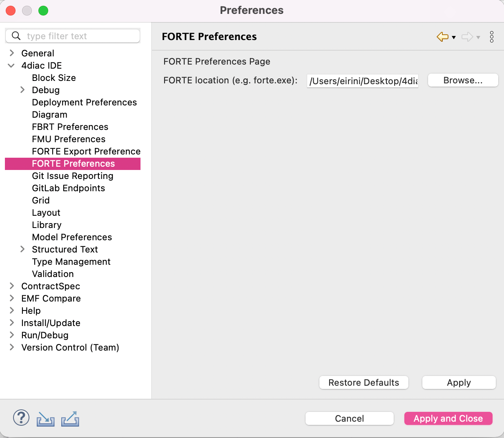Select the highlighted FORTE Preferences item
The image size is (504, 438).
74,163
